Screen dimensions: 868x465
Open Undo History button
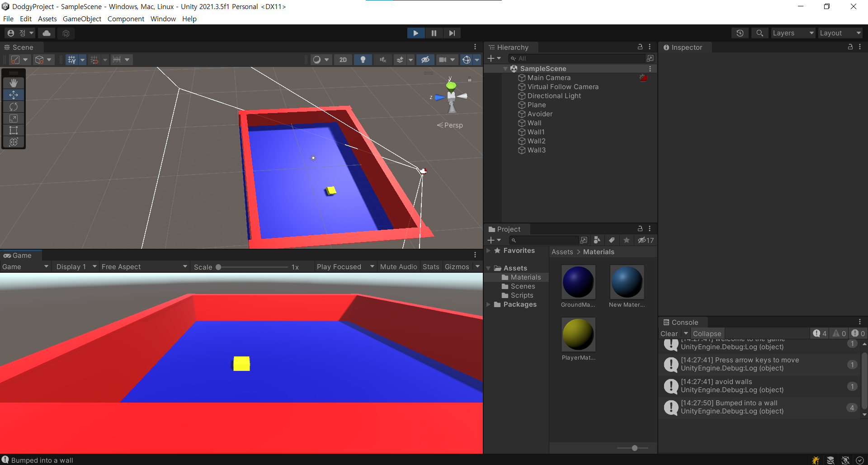(x=740, y=33)
